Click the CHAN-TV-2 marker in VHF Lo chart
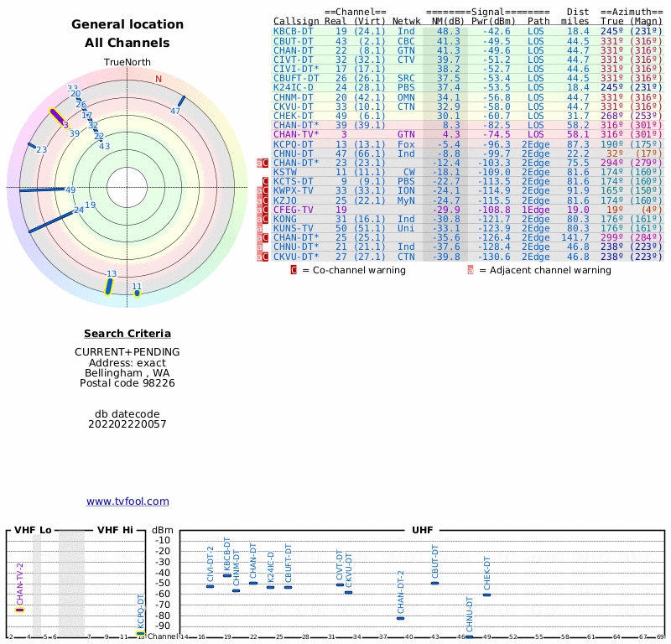 [19, 610]
